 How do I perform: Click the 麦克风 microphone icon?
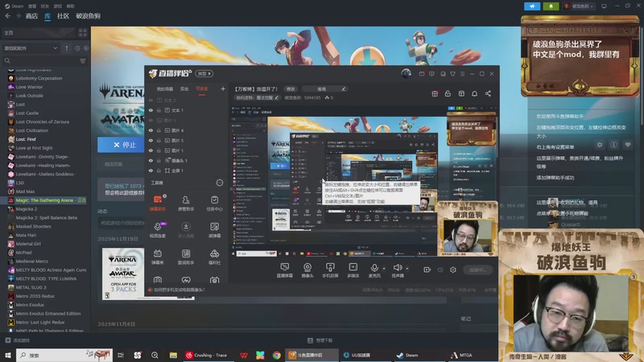click(374, 268)
